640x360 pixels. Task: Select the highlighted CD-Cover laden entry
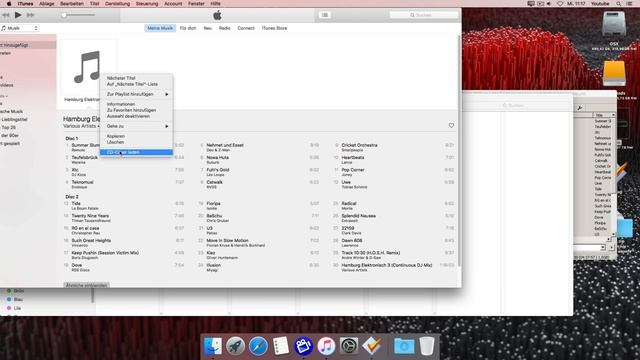136,152
